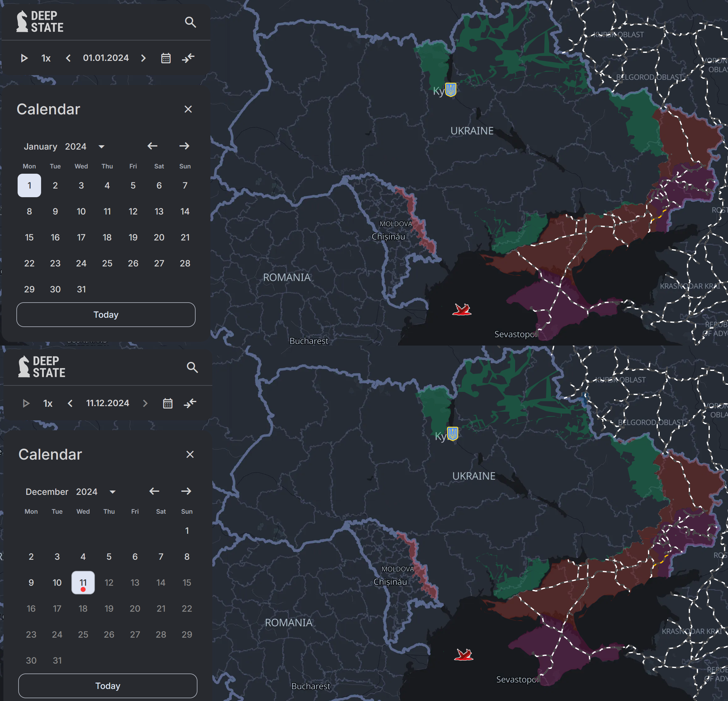Go to next day after 01.01.2024

pyautogui.click(x=143, y=58)
